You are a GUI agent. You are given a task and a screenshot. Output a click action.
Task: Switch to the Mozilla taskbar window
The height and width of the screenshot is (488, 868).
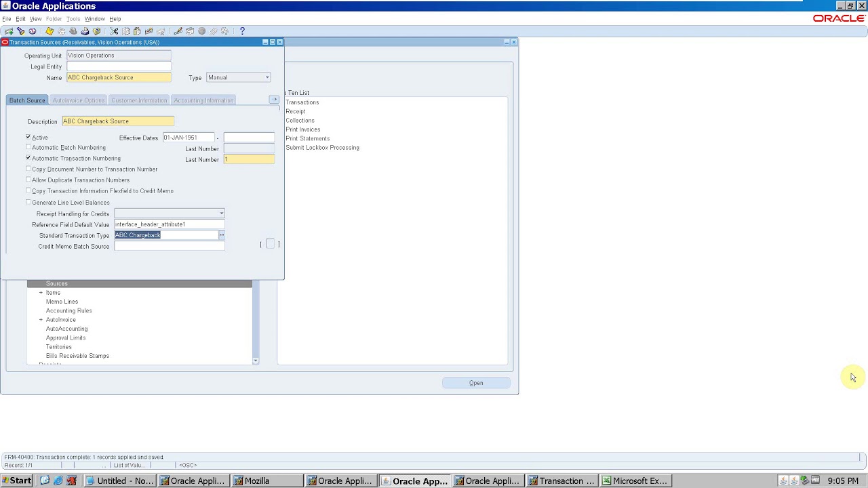267,481
